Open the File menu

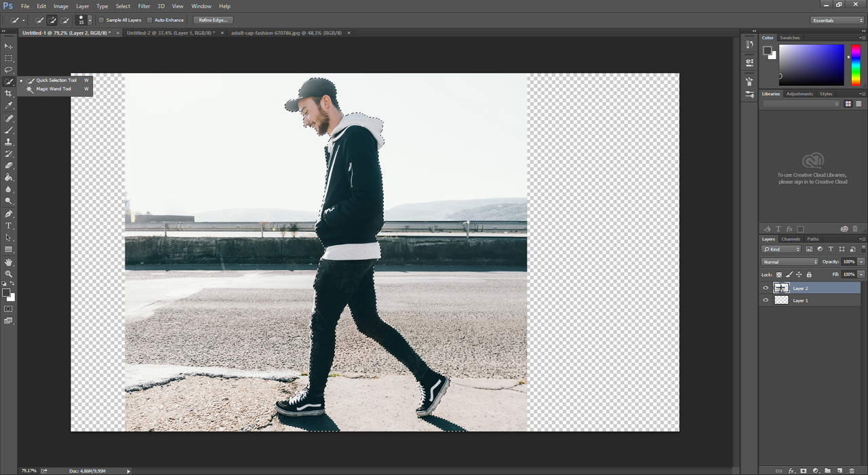point(25,6)
